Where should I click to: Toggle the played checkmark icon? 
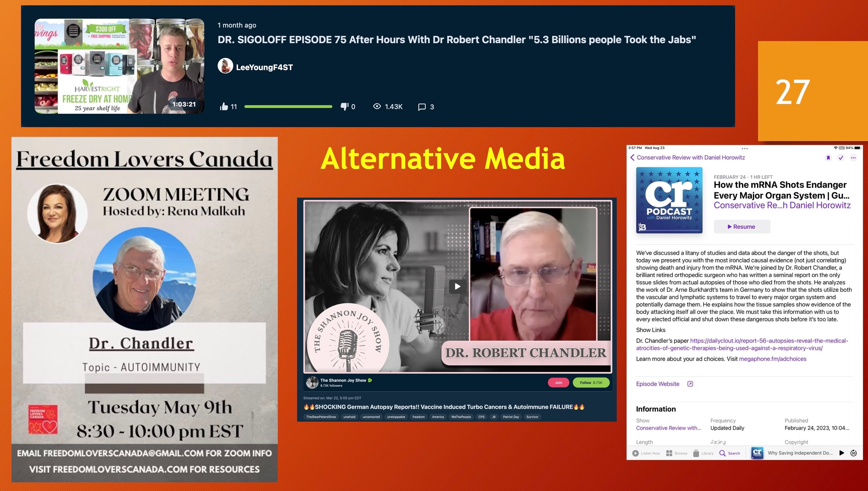click(x=841, y=158)
